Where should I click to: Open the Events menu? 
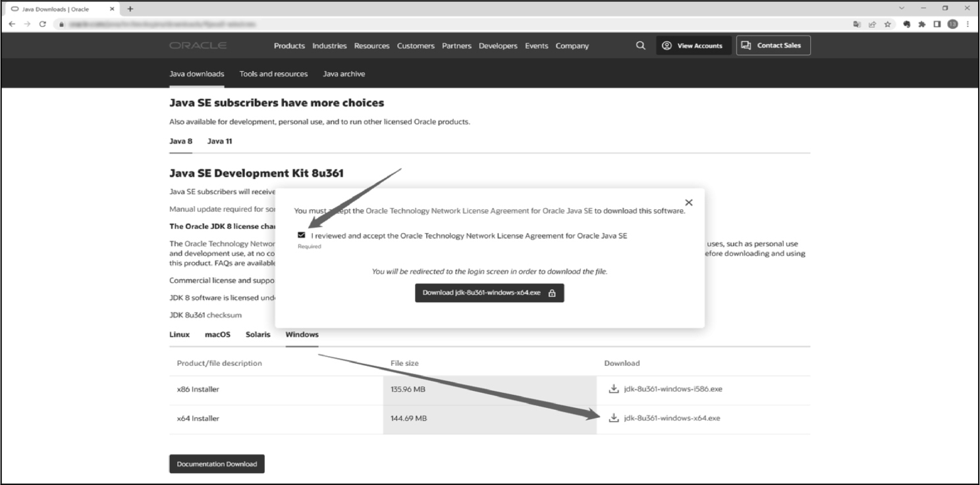(x=536, y=46)
